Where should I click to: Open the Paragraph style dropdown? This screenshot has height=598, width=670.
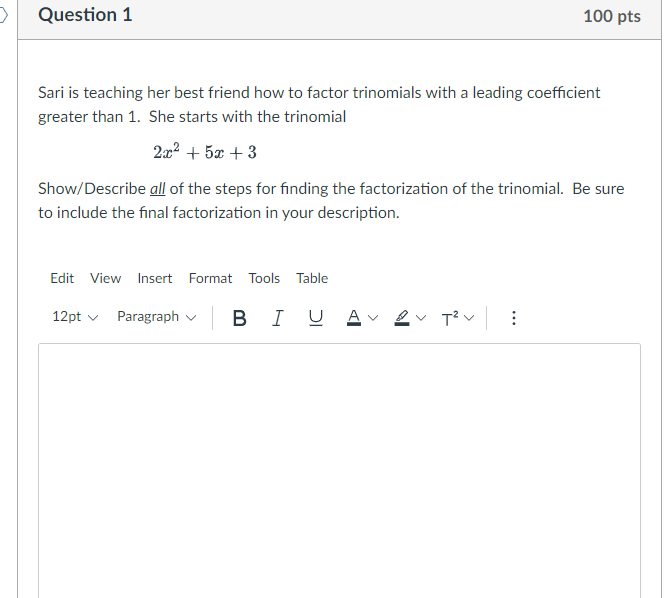coord(156,317)
